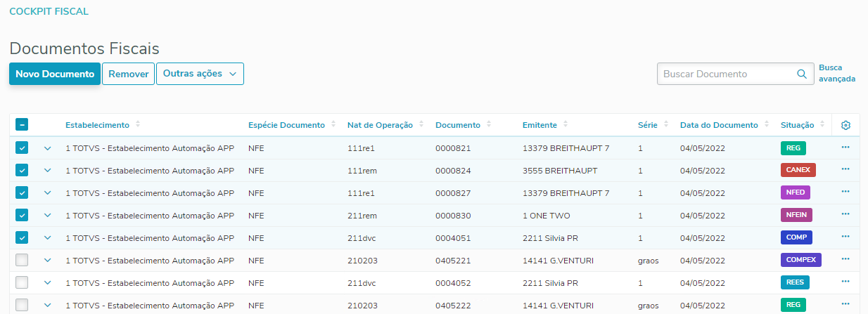
Task: Sort by Nat de Operação arrows
Action: (x=421, y=125)
